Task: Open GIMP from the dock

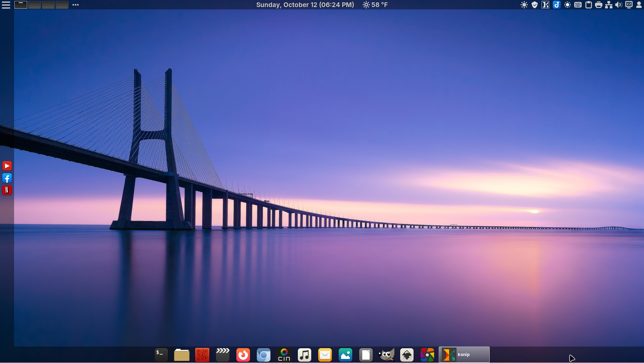Action: [386, 355]
